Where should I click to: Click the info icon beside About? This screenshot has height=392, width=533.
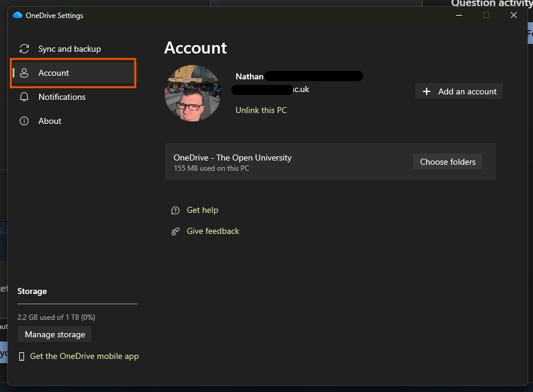coord(24,121)
